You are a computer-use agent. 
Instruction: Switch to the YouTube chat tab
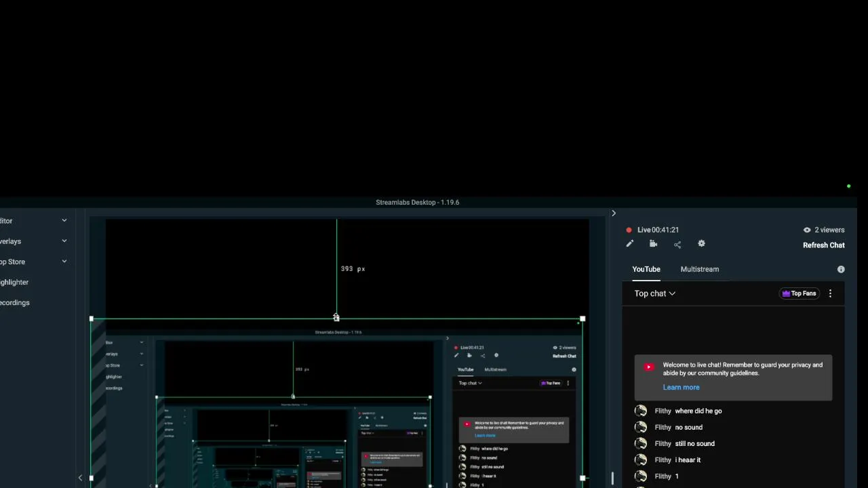click(646, 269)
